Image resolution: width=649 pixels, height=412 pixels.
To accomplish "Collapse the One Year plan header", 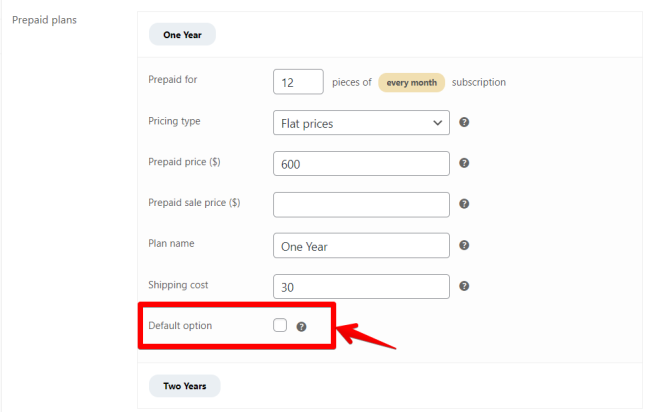I will pos(182,35).
